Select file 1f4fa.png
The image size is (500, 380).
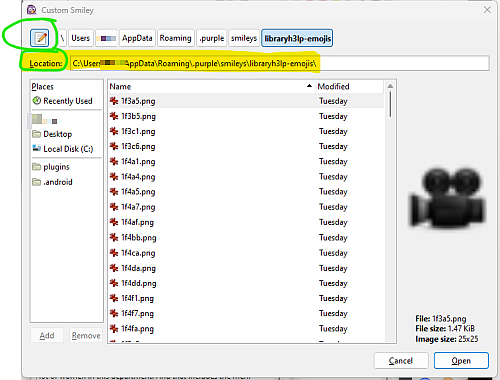pos(246,329)
